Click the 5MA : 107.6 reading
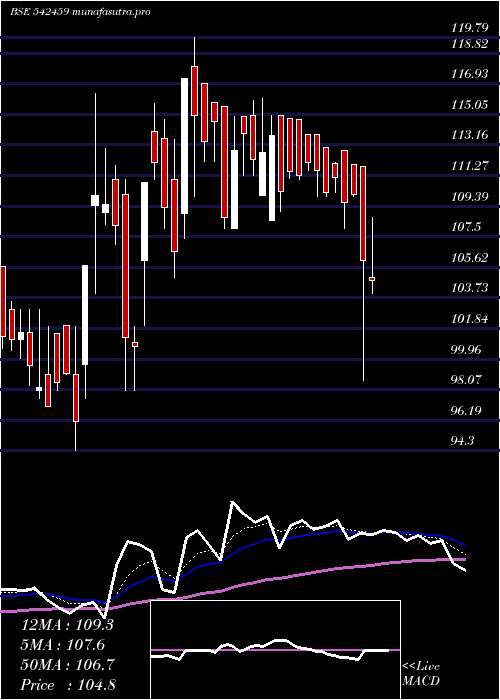 (x=63, y=645)
